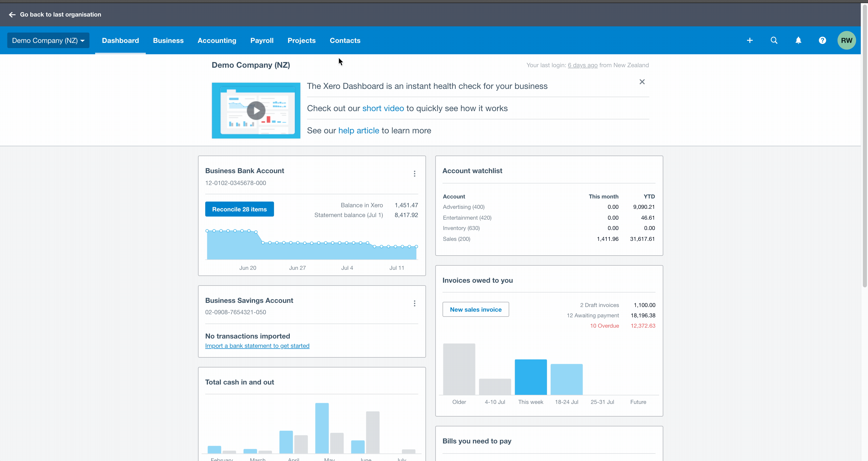Viewport: 868px width, 461px height.
Task: Open the Account watchlist heading
Action: (473, 171)
